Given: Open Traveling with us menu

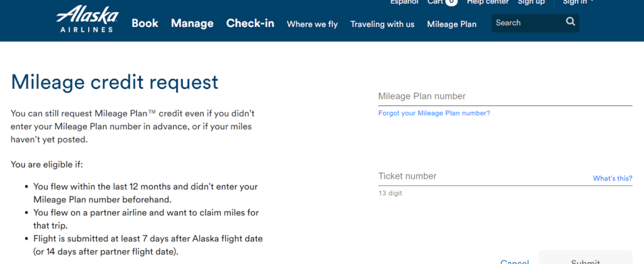Looking at the screenshot, I should coord(382,25).
